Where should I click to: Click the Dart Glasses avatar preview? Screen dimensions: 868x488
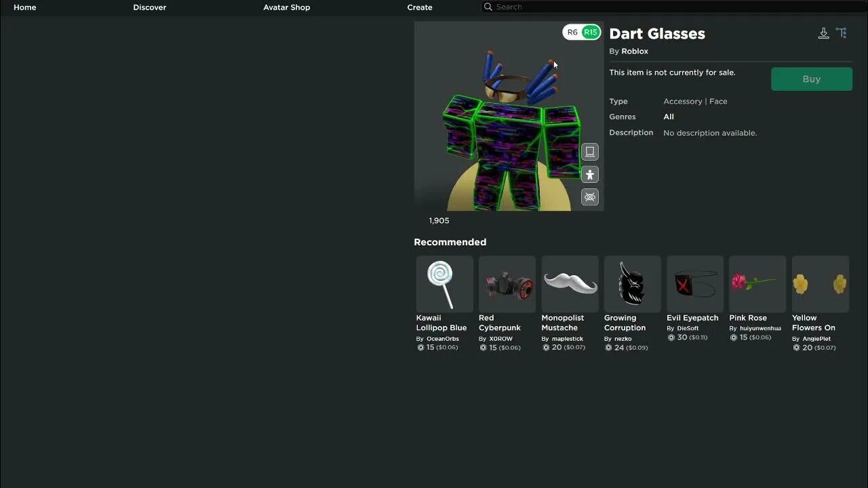[x=509, y=116]
